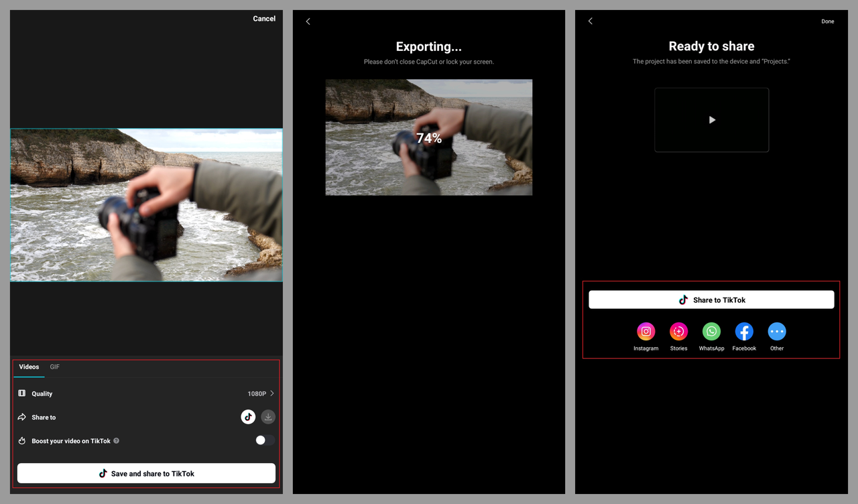Select the download icon next to TikTok
Image resolution: width=858 pixels, height=504 pixels.
coord(267,416)
